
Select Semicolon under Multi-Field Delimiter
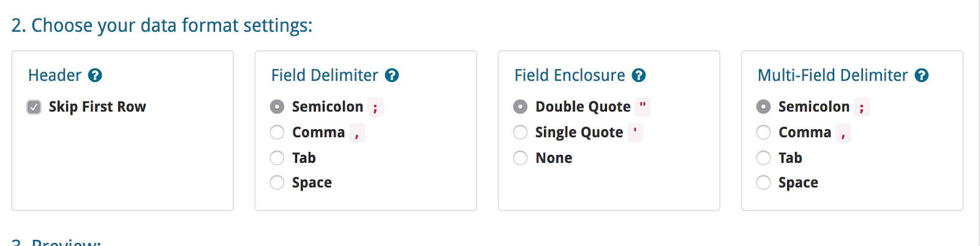tap(763, 106)
